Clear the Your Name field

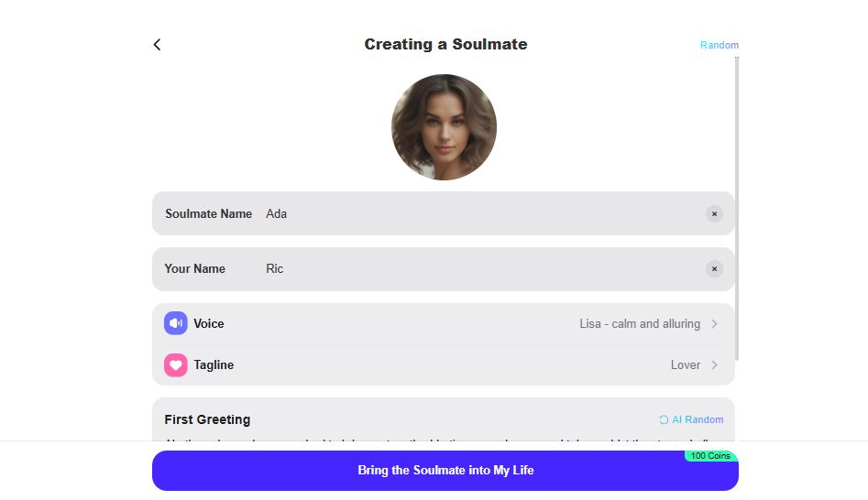[x=714, y=269]
